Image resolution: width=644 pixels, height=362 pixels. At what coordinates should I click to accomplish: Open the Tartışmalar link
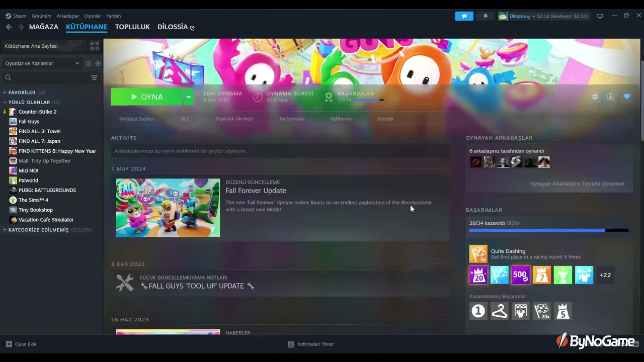292,119
